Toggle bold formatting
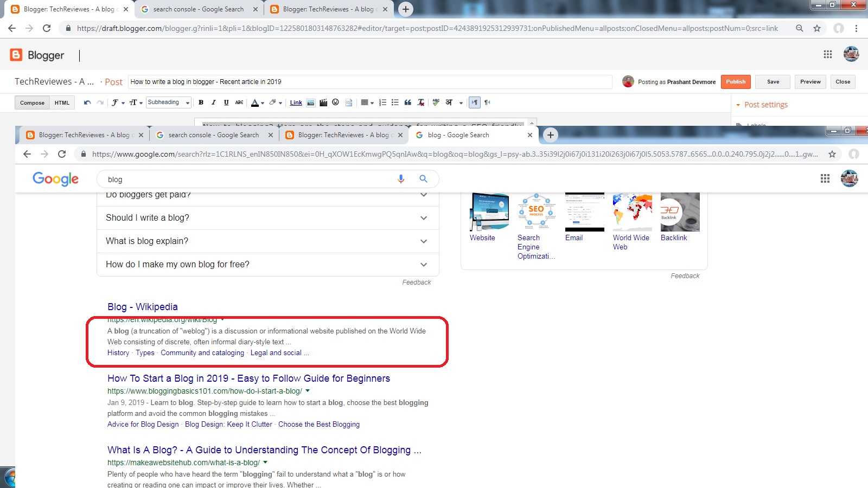Viewport: 868px width, 488px height. (x=201, y=102)
